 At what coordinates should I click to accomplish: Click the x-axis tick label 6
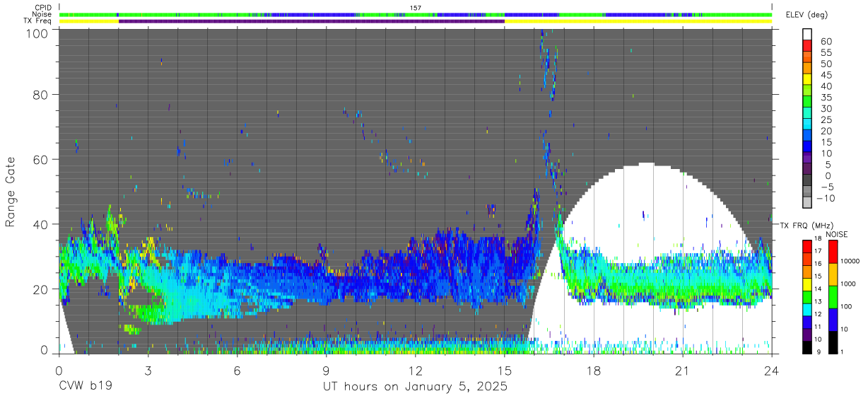[237, 371]
